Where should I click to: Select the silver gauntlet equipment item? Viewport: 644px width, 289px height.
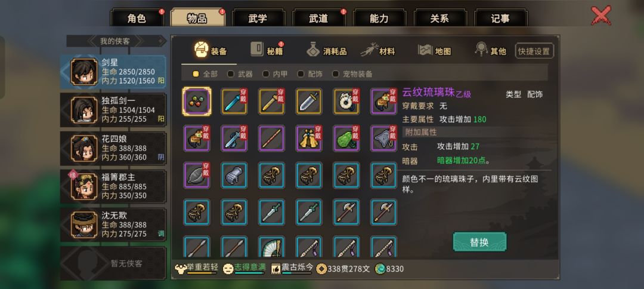click(x=234, y=176)
